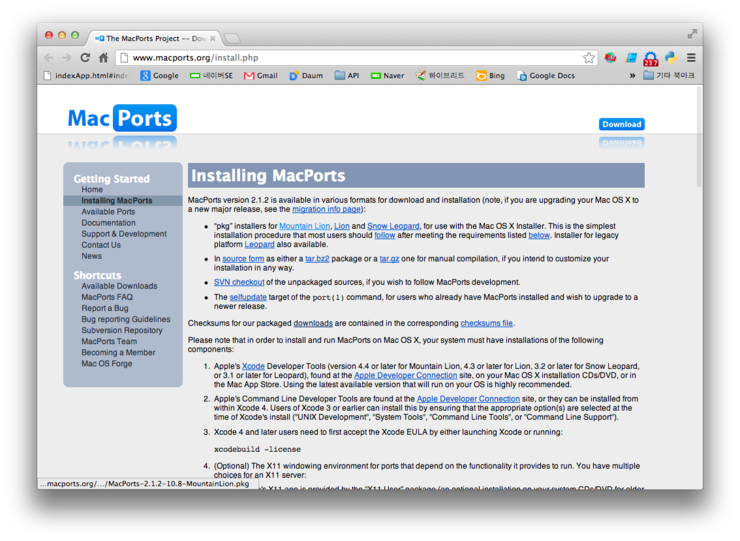This screenshot has height=541, width=740.
Task: Open Becoming a Member shortcut
Action: click(x=118, y=353)
